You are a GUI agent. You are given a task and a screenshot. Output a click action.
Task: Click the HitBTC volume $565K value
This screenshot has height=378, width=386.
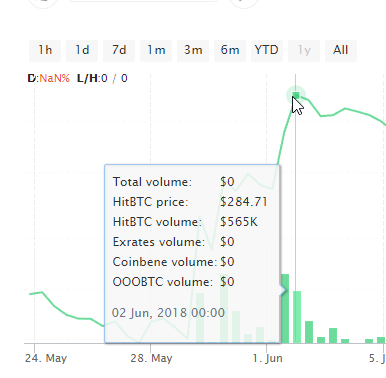click(239, 222)
